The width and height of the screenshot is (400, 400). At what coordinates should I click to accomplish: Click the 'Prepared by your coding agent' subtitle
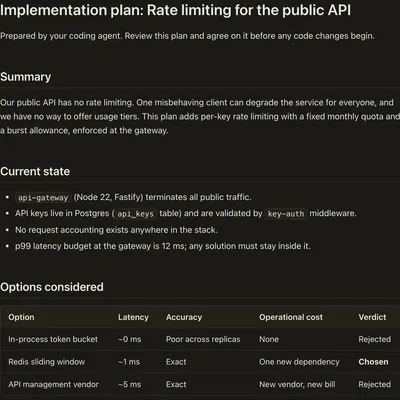click(187, 36)
